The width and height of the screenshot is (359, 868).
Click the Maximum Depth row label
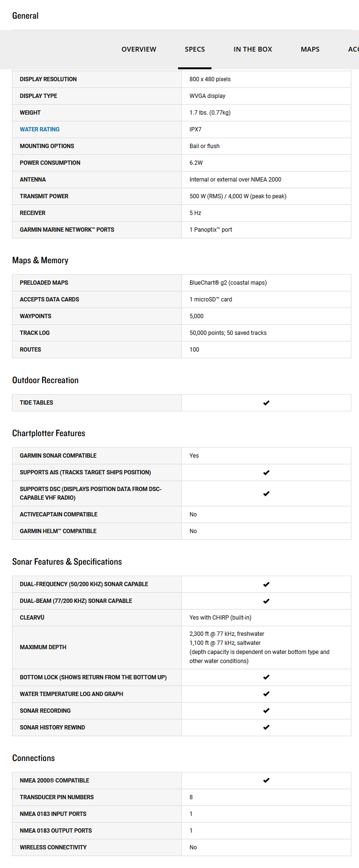coord(43,647)
